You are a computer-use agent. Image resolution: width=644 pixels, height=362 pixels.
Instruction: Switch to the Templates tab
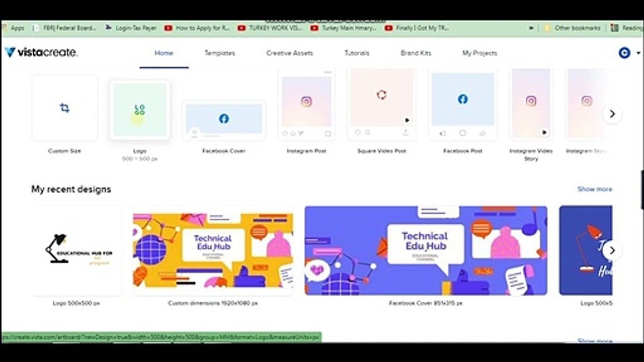pos(220,53)
